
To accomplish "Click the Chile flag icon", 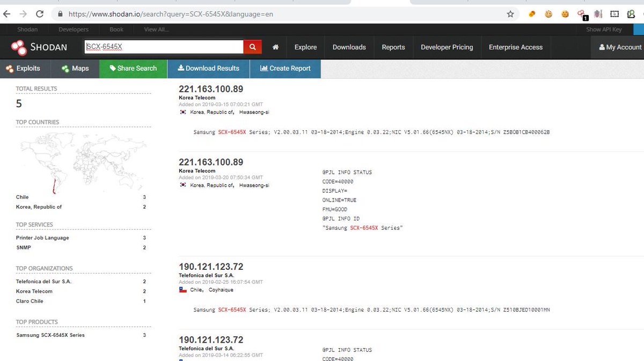I will (182, 290).
